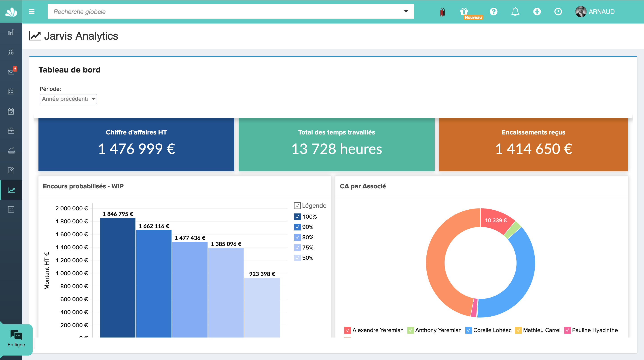Click the CA par Associé heading

point(362,186)
